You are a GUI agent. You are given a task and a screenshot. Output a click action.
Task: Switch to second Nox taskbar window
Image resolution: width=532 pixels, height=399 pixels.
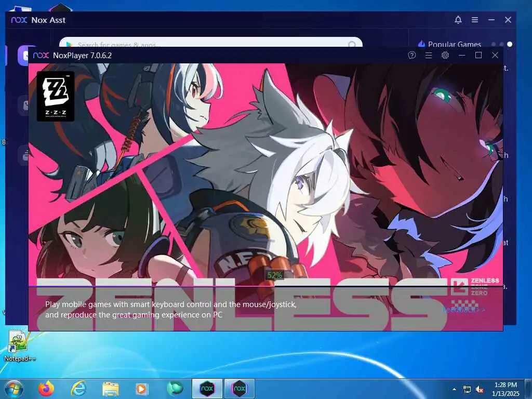[239, 389]
